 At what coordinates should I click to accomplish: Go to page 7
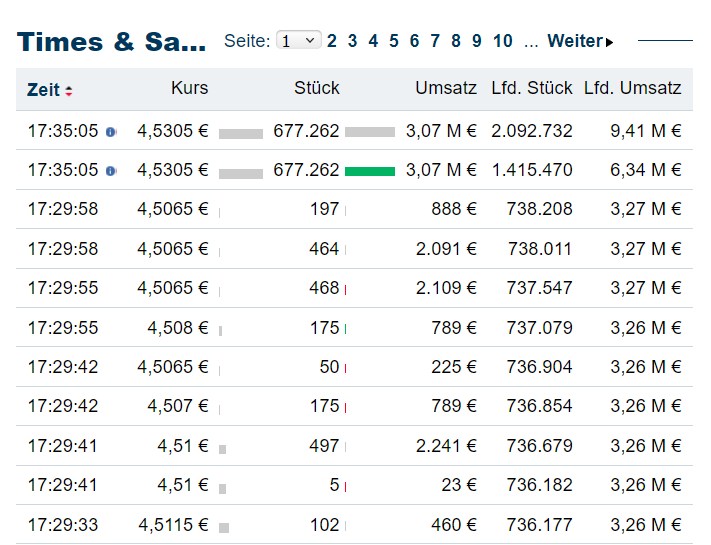(x=435, y=41)
